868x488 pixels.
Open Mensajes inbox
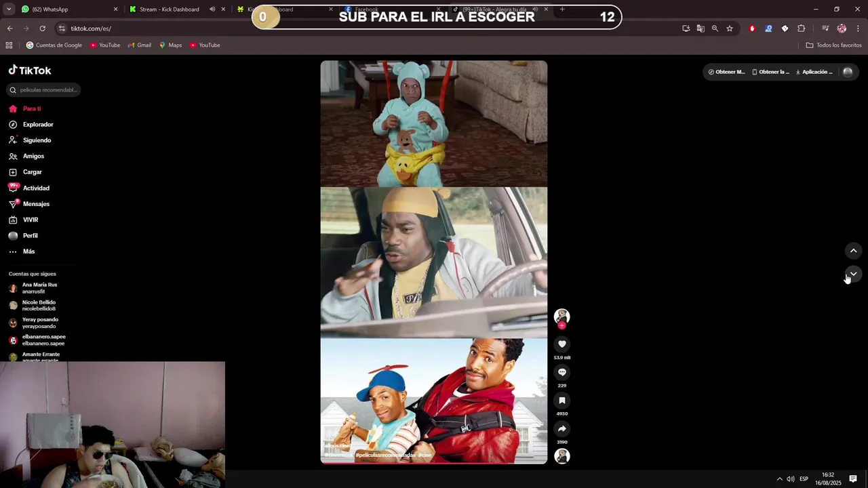click(29, 204)
